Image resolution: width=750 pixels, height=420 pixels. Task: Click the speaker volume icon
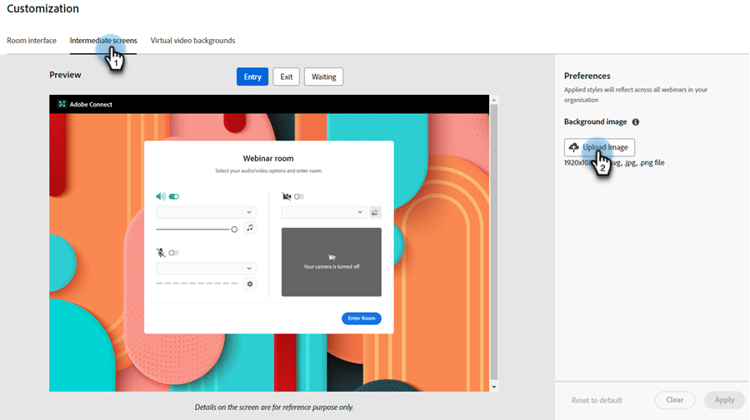[x=161, y=197]
